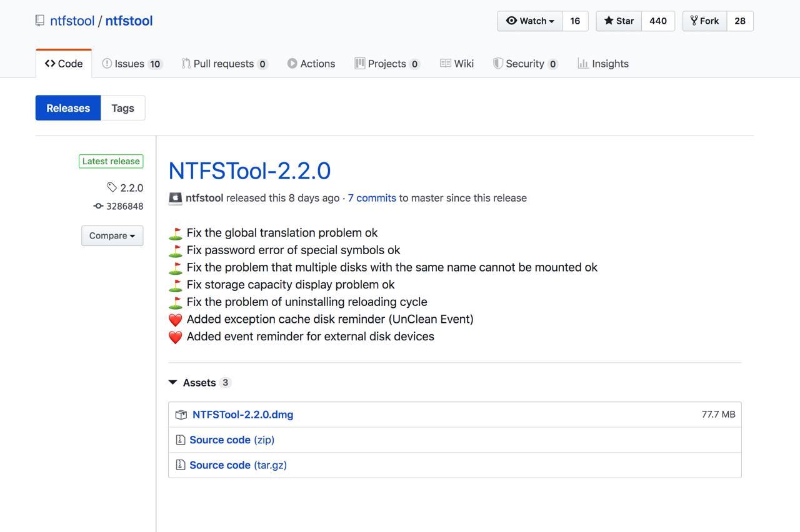This screenshot has height=532, width=800.
Task: Click the Assets count badge 3
Action: 226,382
